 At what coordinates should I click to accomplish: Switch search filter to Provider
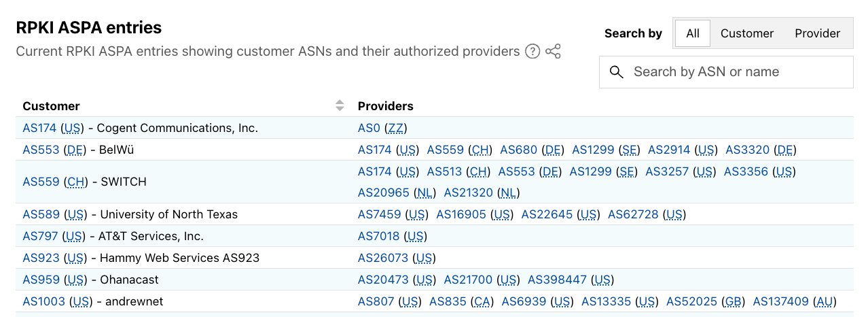pos(817,33)
